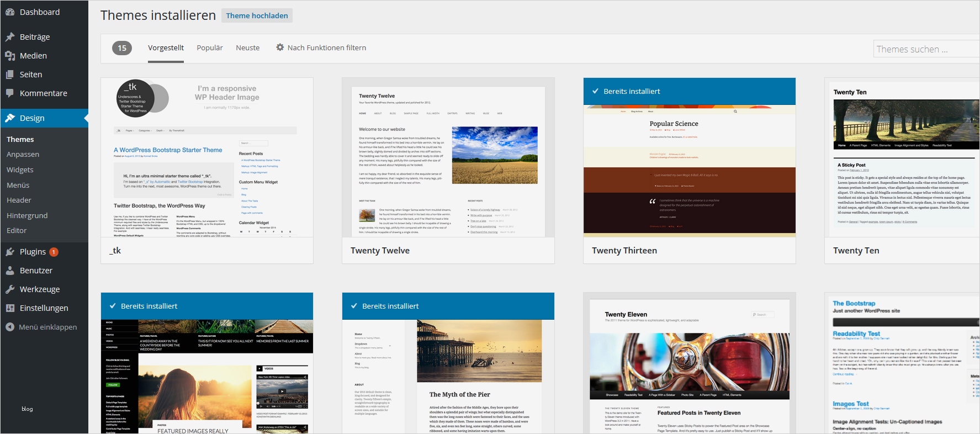Open the Twenty Ten theme screenshot
The height and width of the screenshot is (434, 980).
[902, 157]
